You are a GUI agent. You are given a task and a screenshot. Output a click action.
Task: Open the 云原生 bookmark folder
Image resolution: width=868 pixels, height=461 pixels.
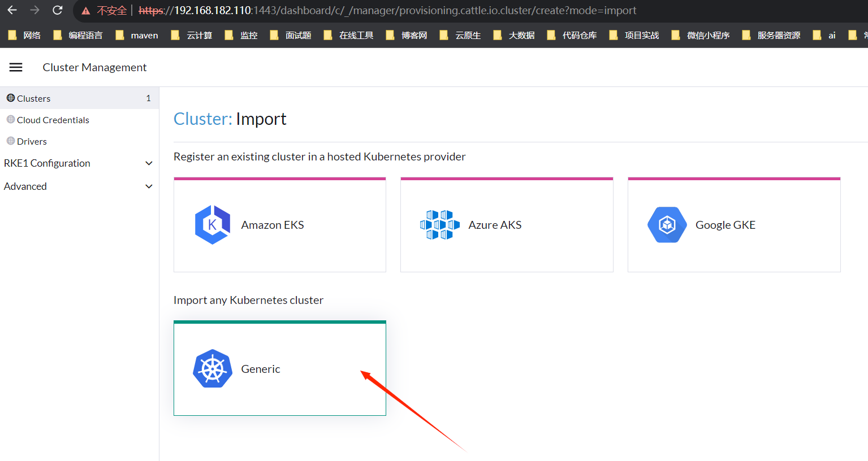click(460, 35)
